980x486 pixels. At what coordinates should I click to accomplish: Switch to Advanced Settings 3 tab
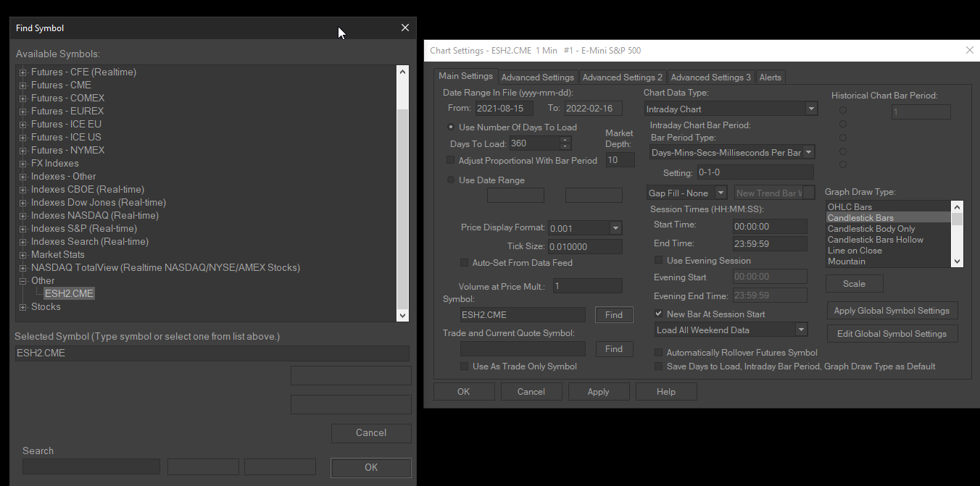(x=711, y=77)
